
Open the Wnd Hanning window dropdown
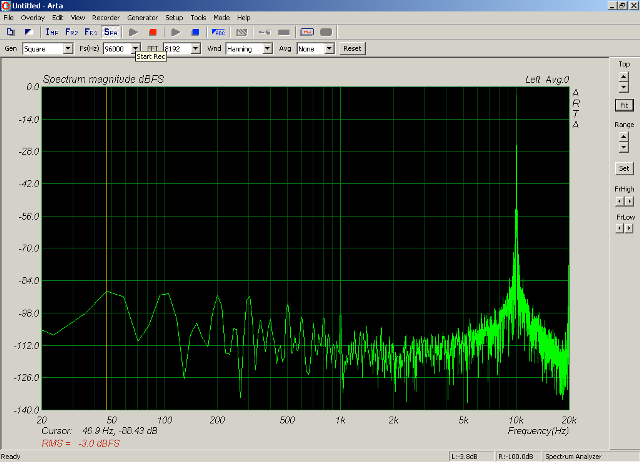tap(267, 49)
